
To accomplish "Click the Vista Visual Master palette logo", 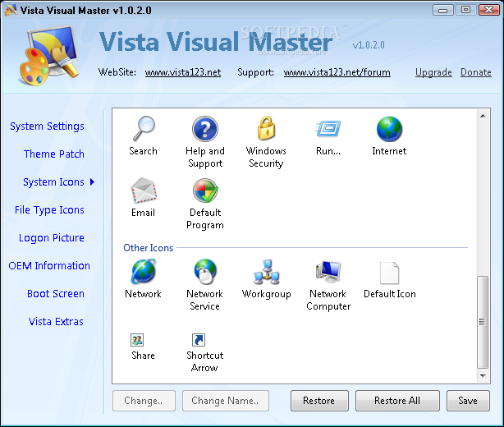I will (49, 55).
